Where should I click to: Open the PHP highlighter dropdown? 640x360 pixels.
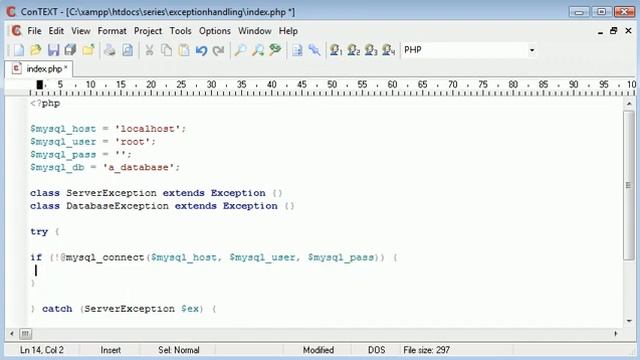tap(531, 50)
